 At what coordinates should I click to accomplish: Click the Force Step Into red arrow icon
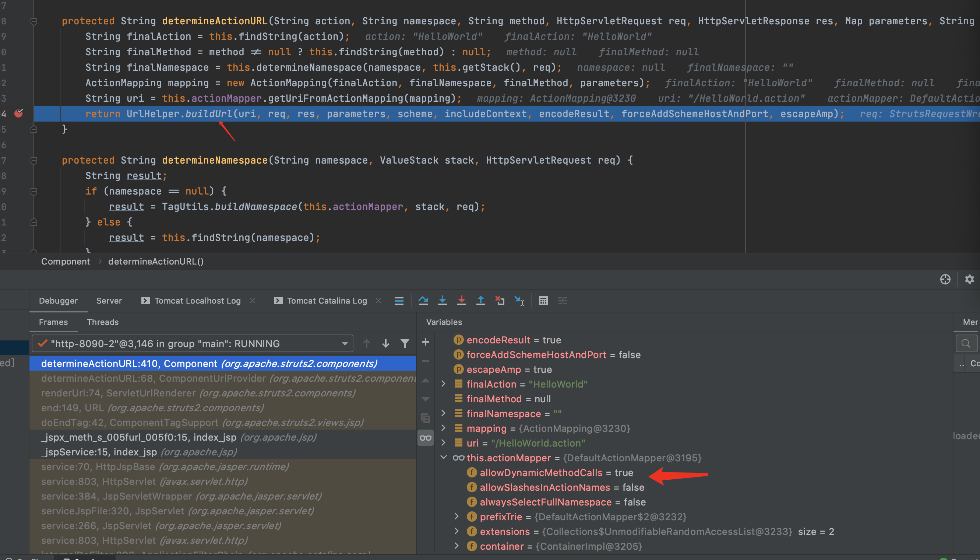462,300
